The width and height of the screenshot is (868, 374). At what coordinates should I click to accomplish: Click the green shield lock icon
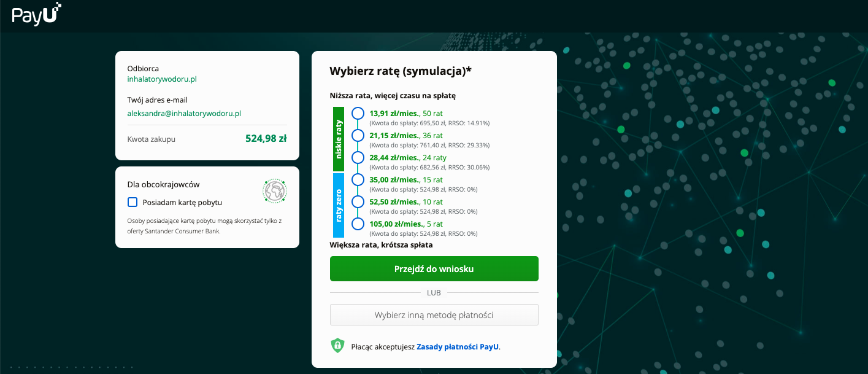[x=337, y=346]
